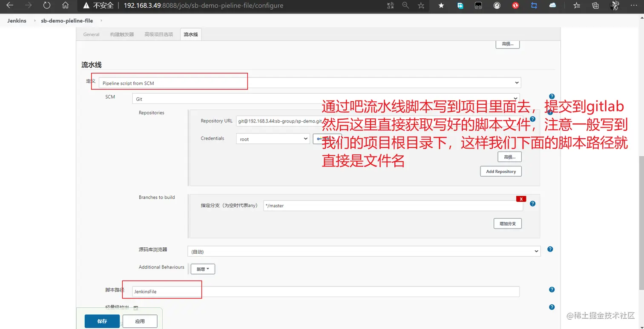
Task: Focus the 脚本路径 JenkinsFile input field
Action: (326, 292)
